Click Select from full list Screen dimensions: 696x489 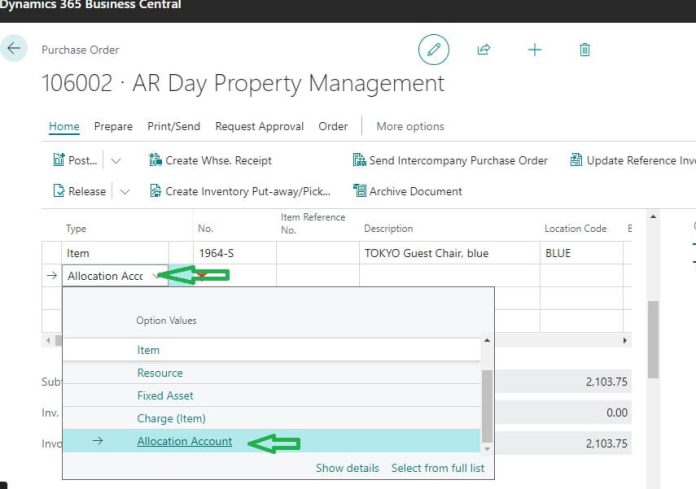pyautogui.click(x=440, y=468)
